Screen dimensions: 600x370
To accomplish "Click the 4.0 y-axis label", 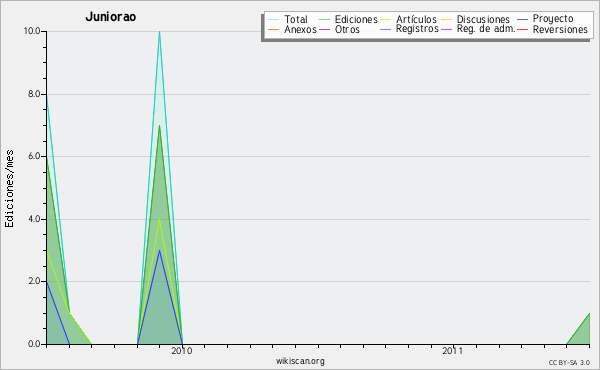I will (x=34, y=219).
